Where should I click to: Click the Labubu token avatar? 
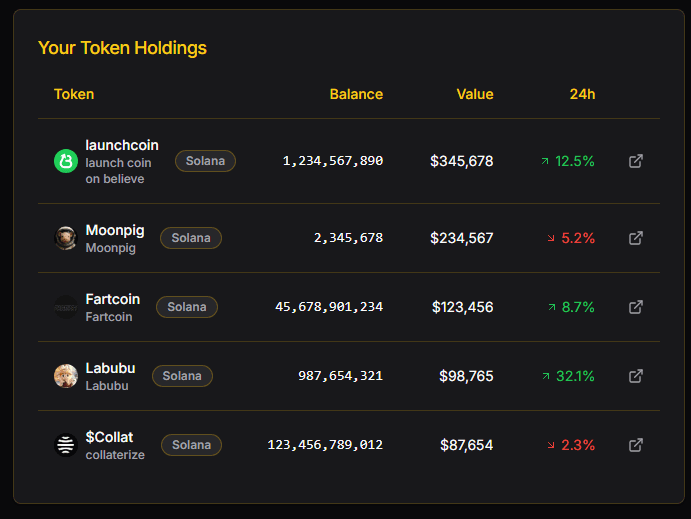[66, 376]
